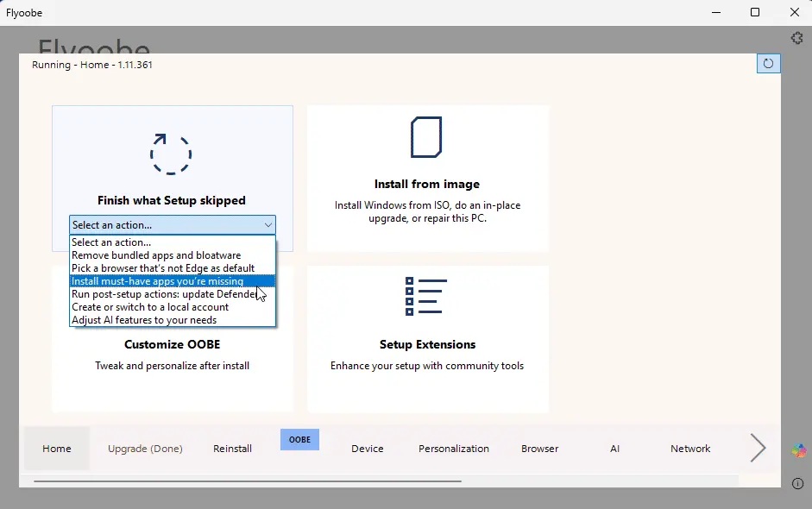Click 'Install Windows from ISO' description text
Viewport: 812px width, 509px height.
point(427,211)
